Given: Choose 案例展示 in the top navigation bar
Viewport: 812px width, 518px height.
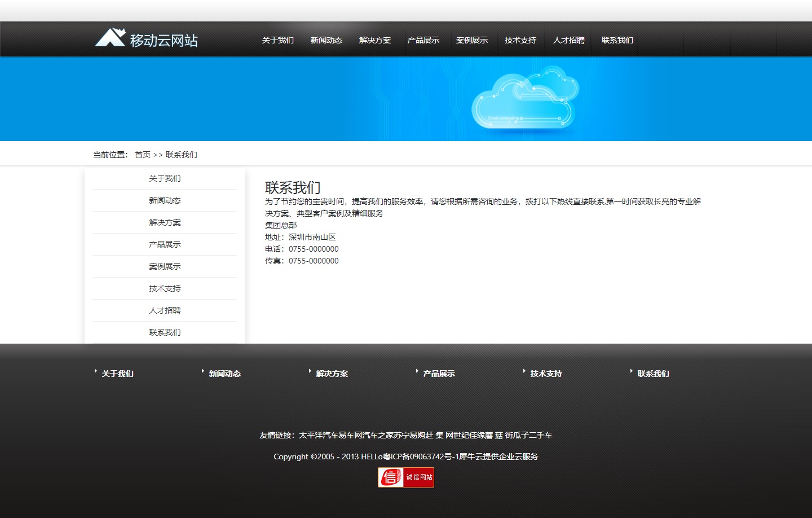Looking at the screenshot, I should pyautogui.click(x=471, y=40).
